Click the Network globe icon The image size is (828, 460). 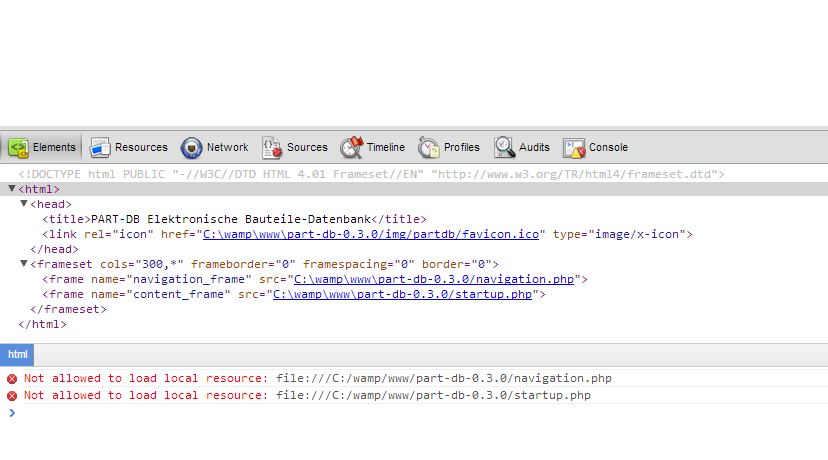(191, 148)
